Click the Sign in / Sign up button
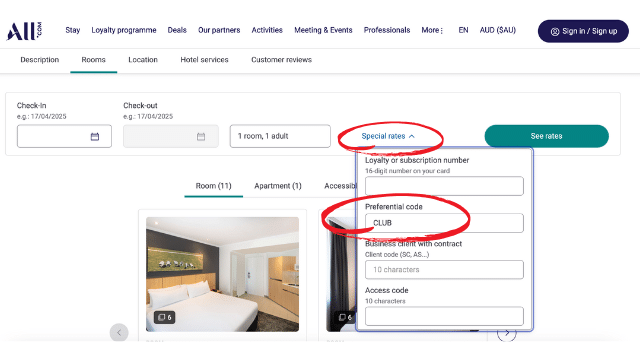 point(583,31)
